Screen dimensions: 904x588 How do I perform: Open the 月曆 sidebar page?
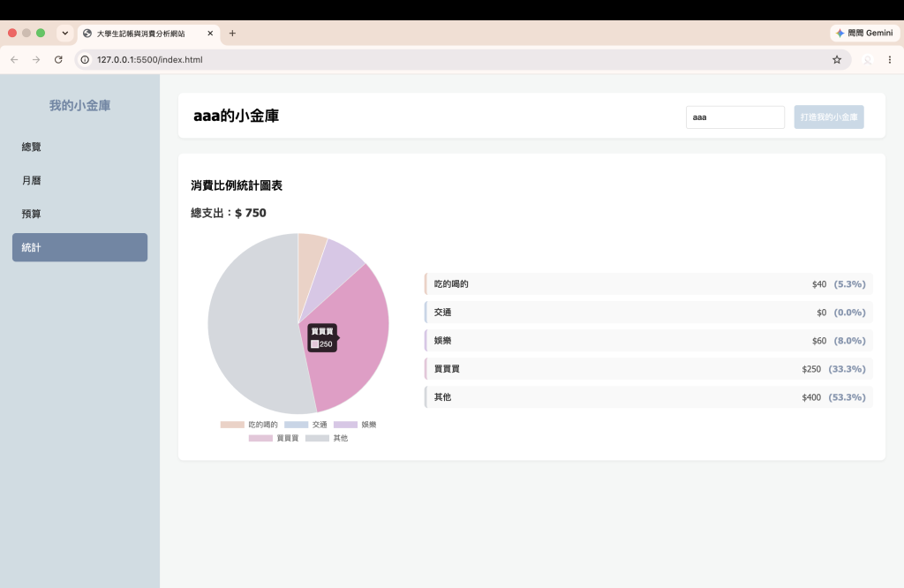tap(79, 180)
